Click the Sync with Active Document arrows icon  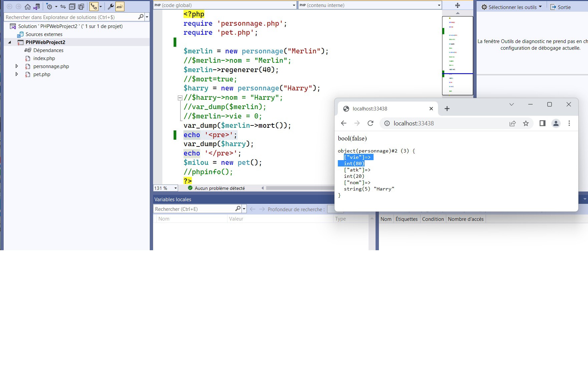click(63, 7)
